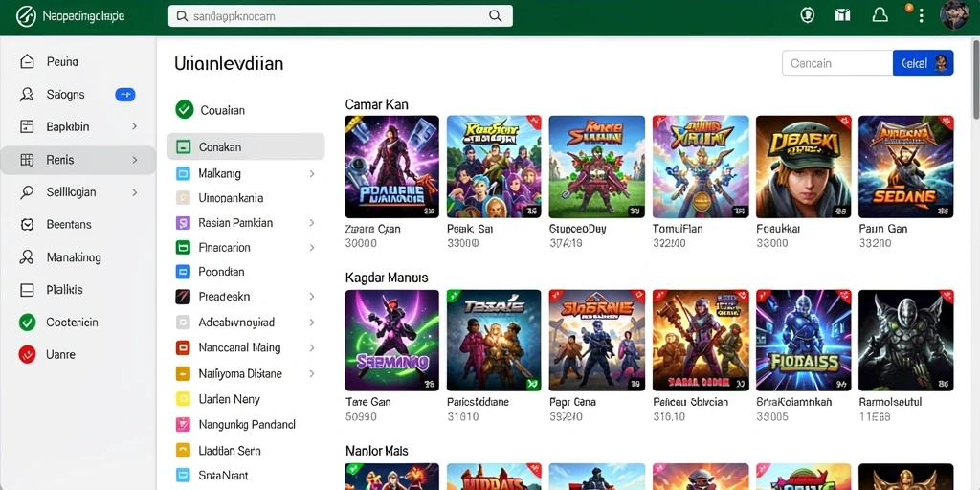Expand the Finarcarion category chevron
Viewport: 980px width, 490px height.
[x=311, y=248]
